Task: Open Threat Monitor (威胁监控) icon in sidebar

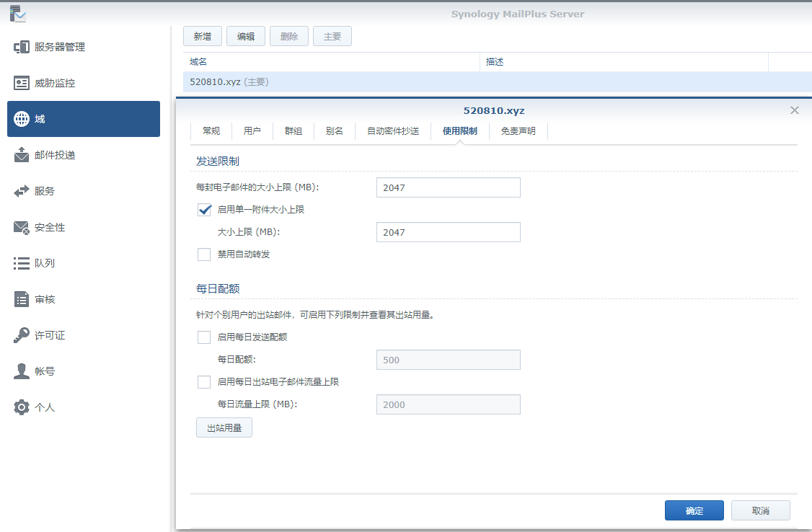Action: click(22, 83)
